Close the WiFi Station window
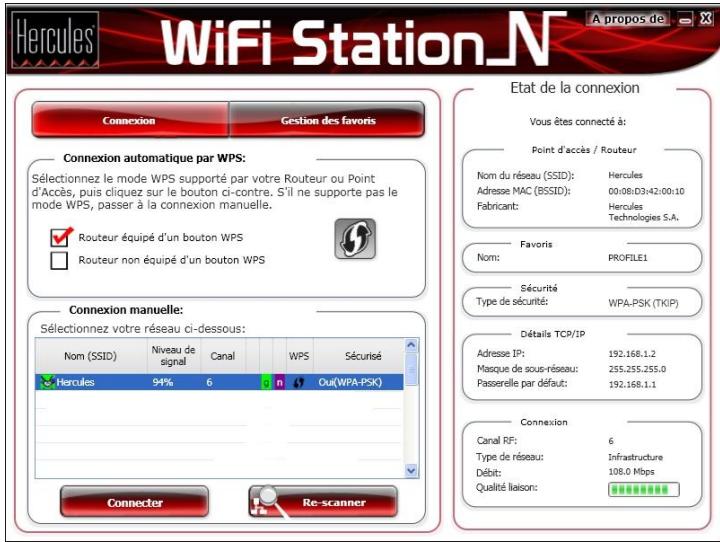Image resolution: width=720 pixels, height=542 pixels. 705,19
